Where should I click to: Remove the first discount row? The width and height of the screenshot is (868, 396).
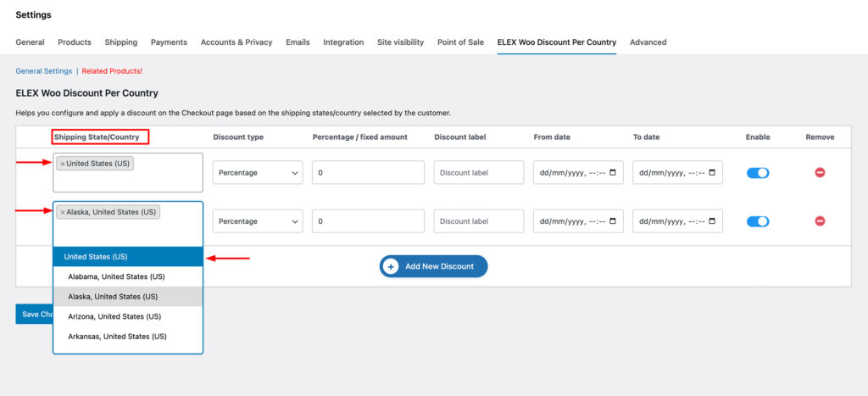820,173
